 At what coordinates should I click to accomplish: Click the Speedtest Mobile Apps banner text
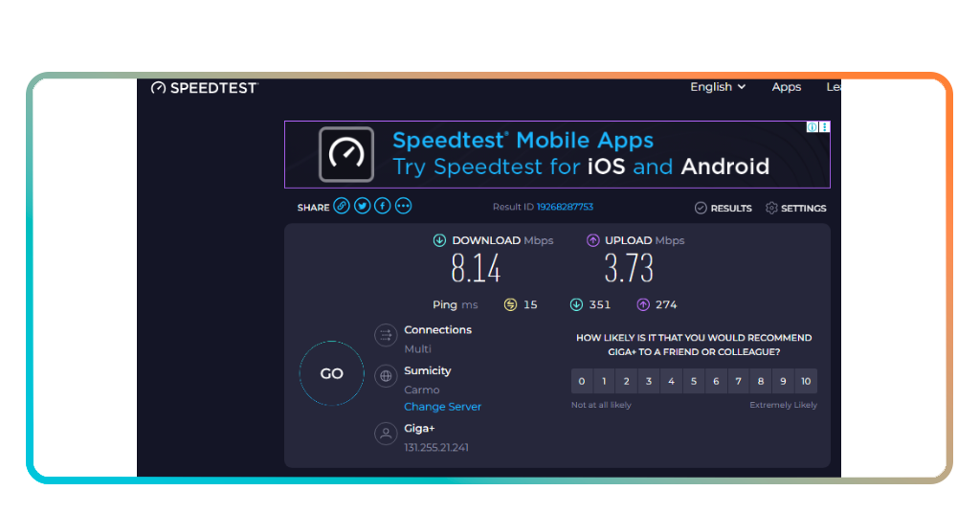[x=581, y=154]
